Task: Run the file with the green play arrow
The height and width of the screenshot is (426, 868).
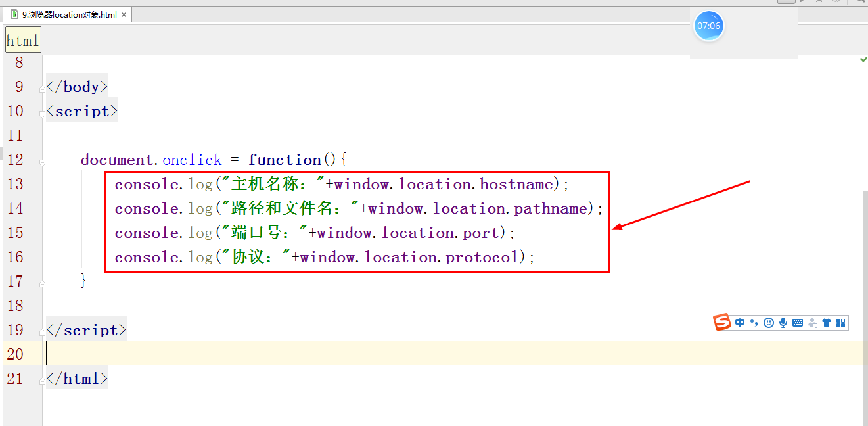Action: pyautogui.click(x=802, y=2)
